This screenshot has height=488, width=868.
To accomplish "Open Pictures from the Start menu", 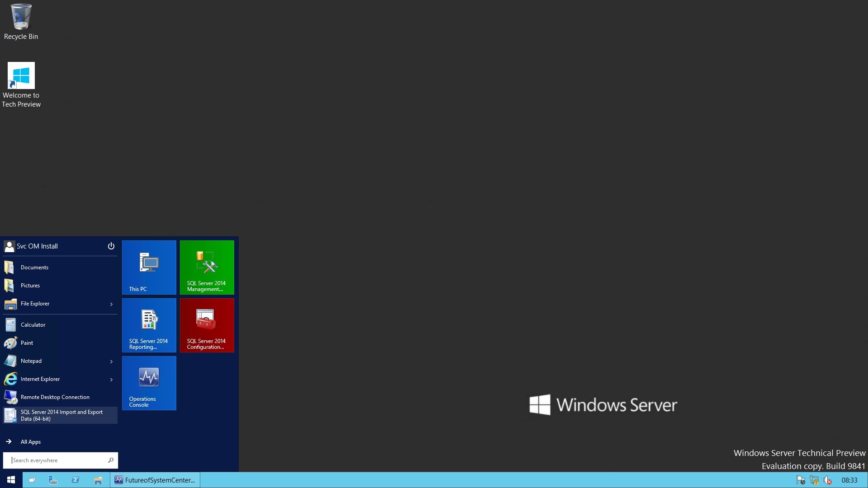I will [x=60, y=286].
